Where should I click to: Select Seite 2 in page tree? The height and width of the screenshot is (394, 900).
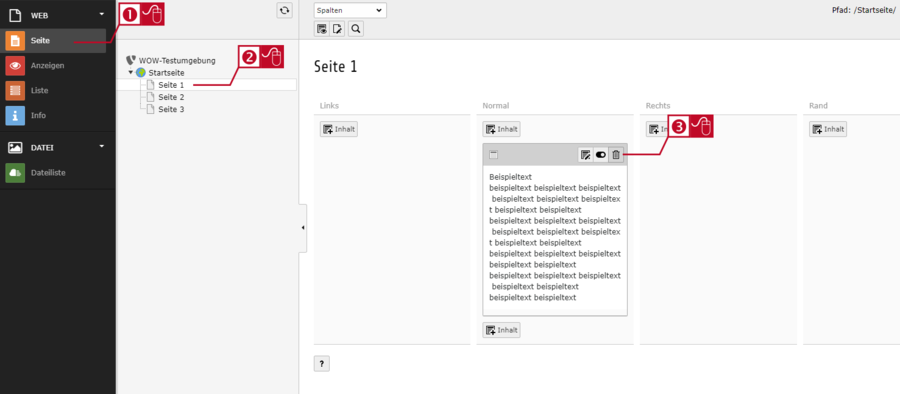(171, 97)
